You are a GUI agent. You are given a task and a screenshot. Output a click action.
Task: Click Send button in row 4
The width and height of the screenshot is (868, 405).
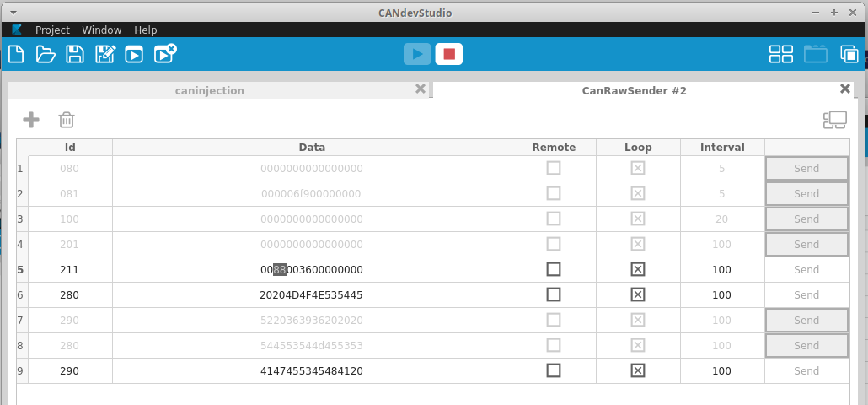[806, 245]
